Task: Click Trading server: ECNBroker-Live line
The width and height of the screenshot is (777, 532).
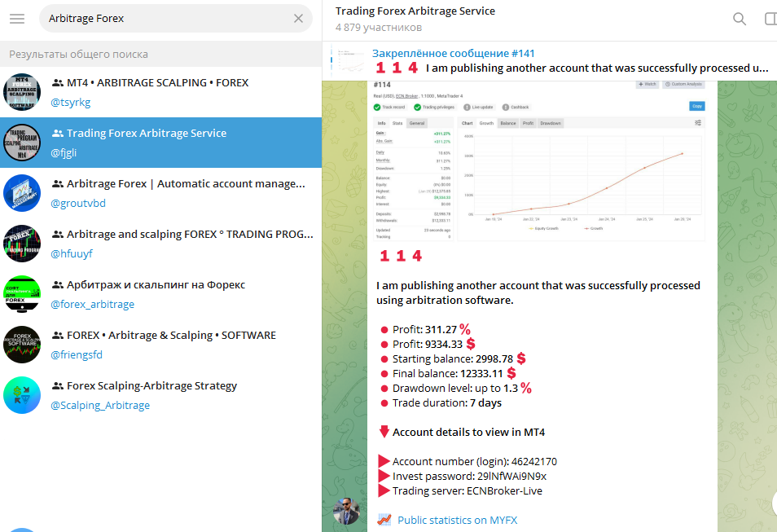Action: (460, 490)
